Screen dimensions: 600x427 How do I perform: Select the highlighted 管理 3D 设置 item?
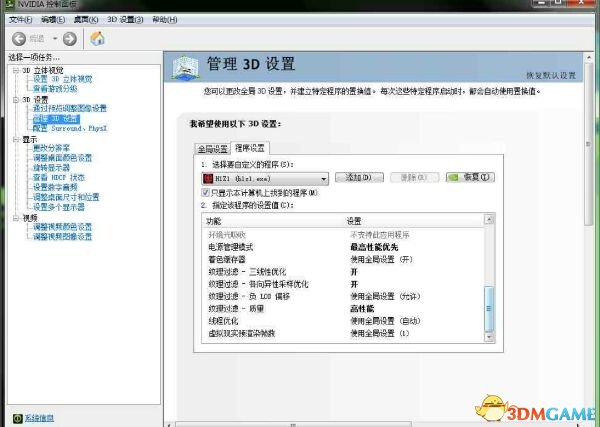[56, 118]
